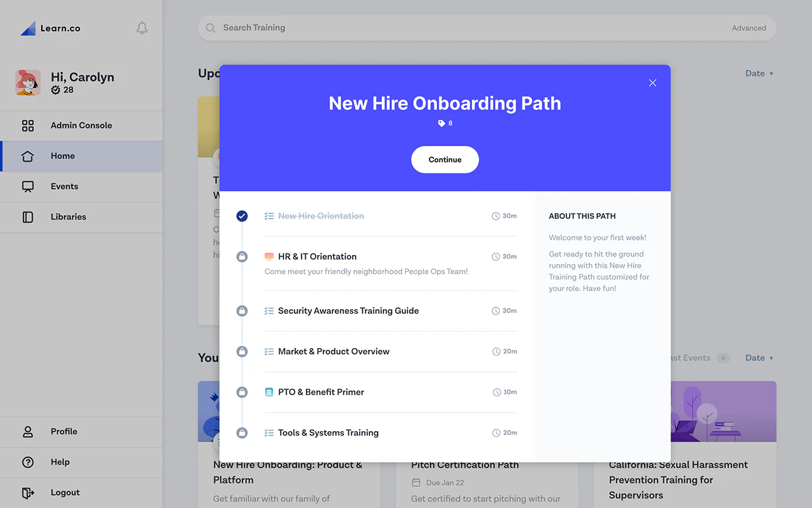Click the notification bell icon
The image size is (812, 508).
coord(141,28)
